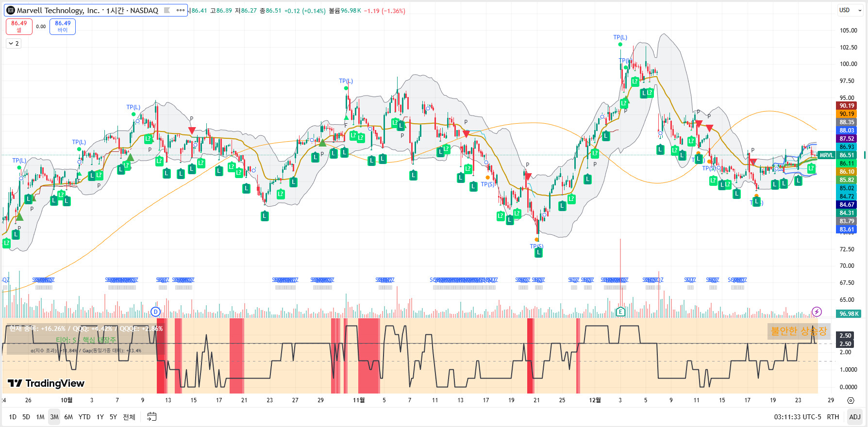This screenshot has height=427, width=868.
Task: Select the 1M time range
Action: [40, 417]
